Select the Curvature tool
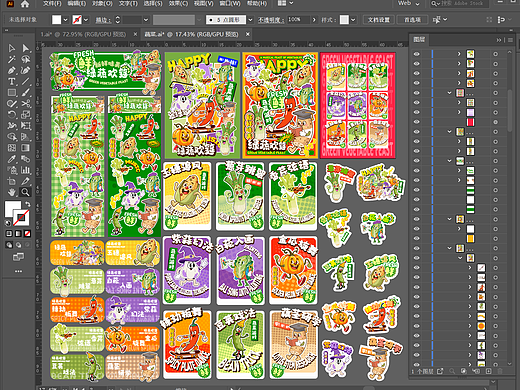520x390 pixels. (x=26, y=70)
